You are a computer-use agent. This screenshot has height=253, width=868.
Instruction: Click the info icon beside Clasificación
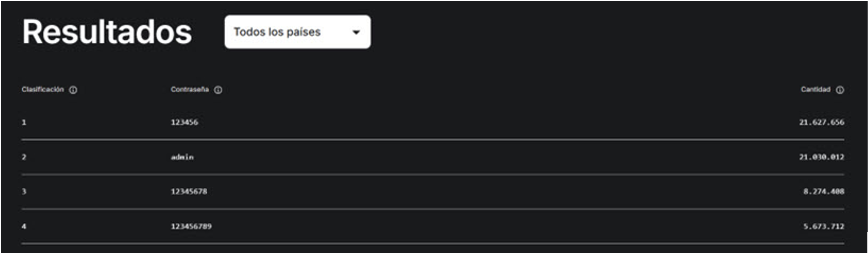[x=73, y=90]
